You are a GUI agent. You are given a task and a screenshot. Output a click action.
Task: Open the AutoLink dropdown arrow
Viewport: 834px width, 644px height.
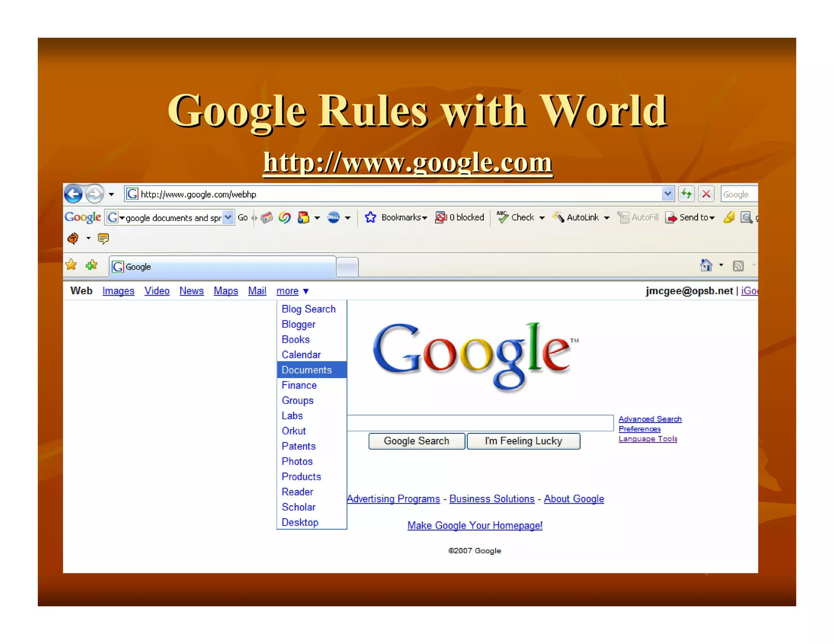[607, 218]
